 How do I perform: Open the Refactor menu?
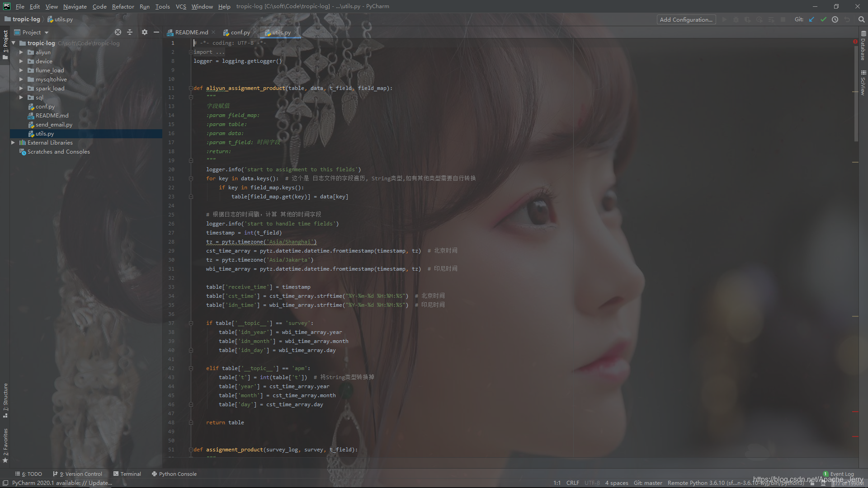(123, 6)
